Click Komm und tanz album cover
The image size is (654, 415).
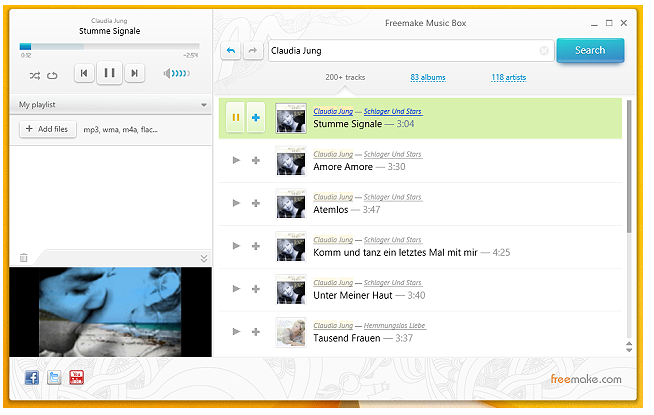point(291,247)
